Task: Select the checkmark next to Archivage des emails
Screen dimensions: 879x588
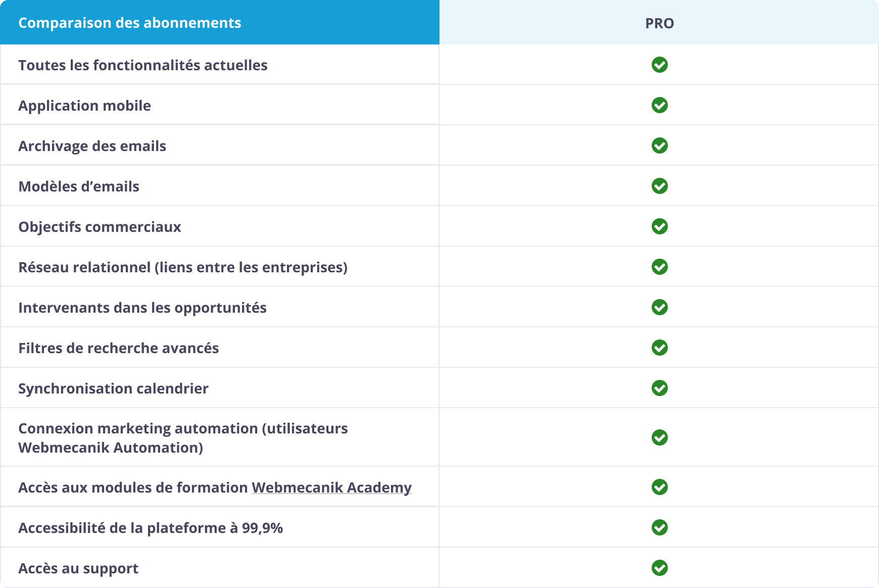Action: (x=659, y=145)
